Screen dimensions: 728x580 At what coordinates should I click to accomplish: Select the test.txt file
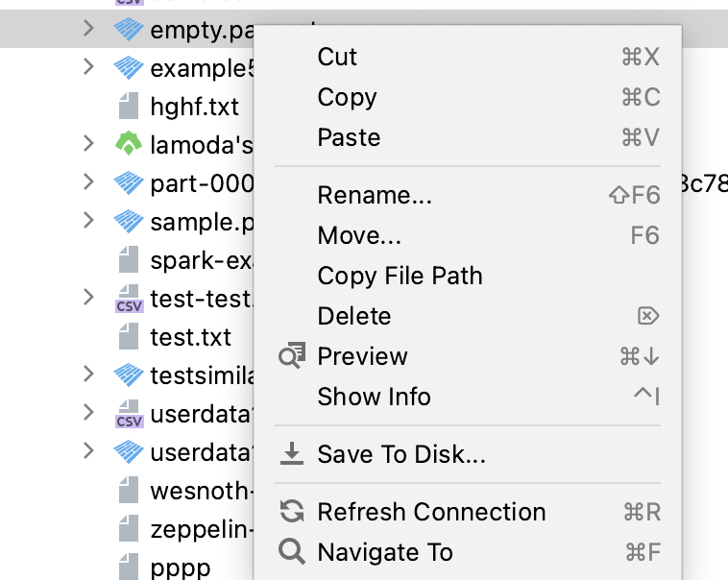(x=190, y=337)
